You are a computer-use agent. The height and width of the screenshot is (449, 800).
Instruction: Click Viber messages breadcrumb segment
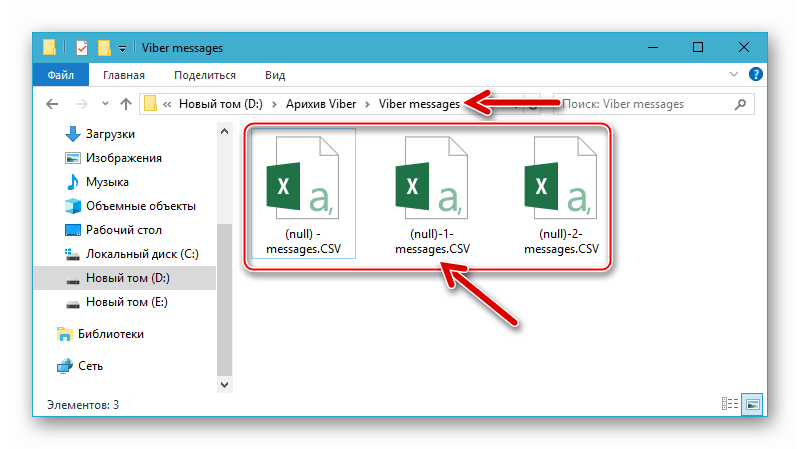(419, 104)
